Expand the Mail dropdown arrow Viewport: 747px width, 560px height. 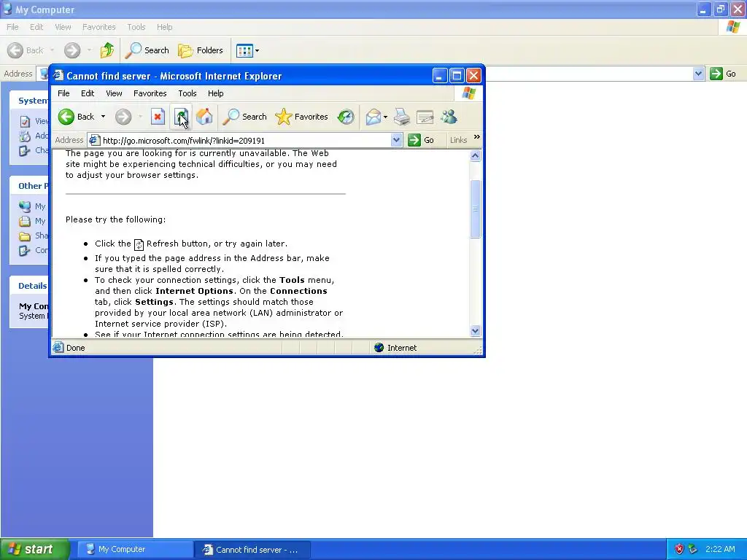(385, 117)
